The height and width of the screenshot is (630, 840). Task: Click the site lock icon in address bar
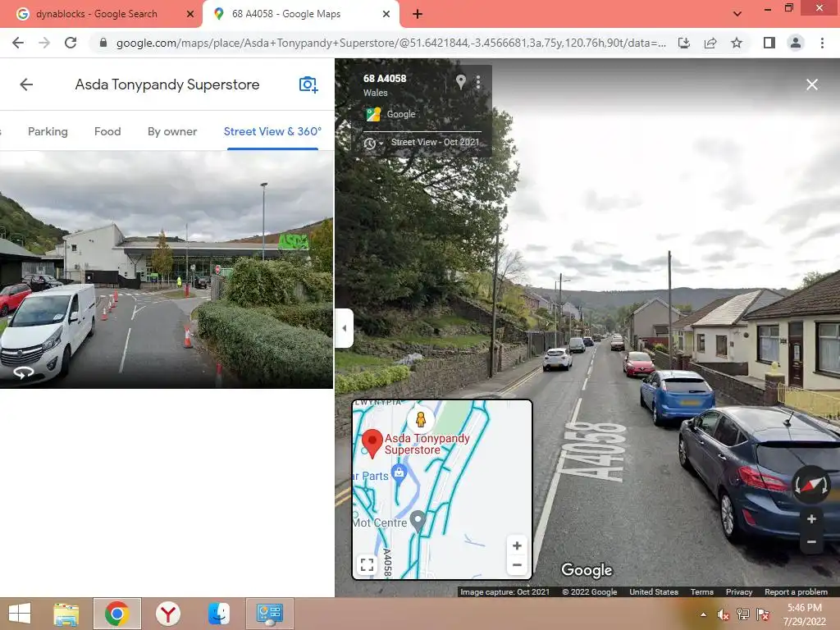[x=104, y=43]
